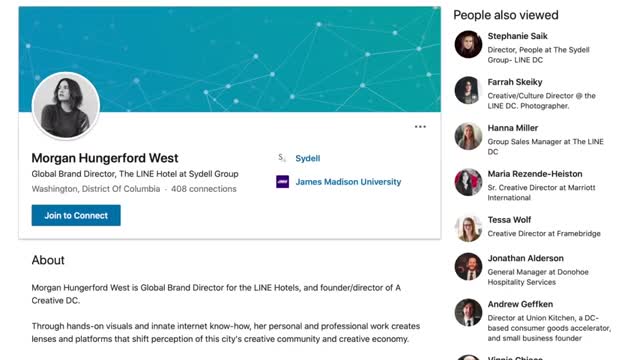Open Morgan Hungerford West's profile photo
This screenshot has height=360, width=640.
pos(66,106)
